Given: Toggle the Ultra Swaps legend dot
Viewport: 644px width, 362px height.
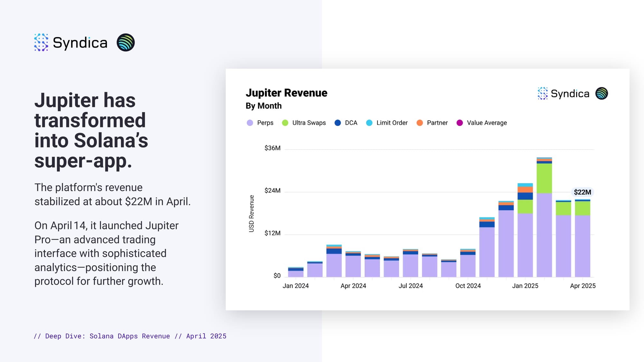Looking at the screenshot, I should tap(285, 123).
